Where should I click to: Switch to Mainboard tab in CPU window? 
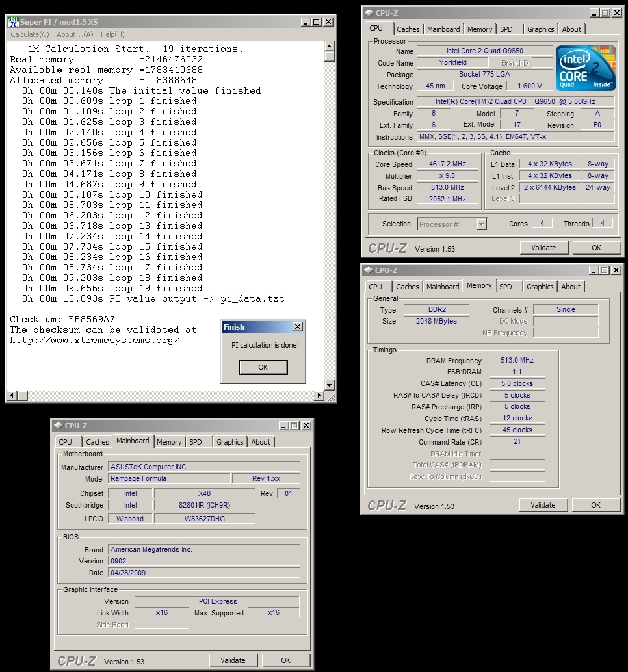[x=443, y=29]
